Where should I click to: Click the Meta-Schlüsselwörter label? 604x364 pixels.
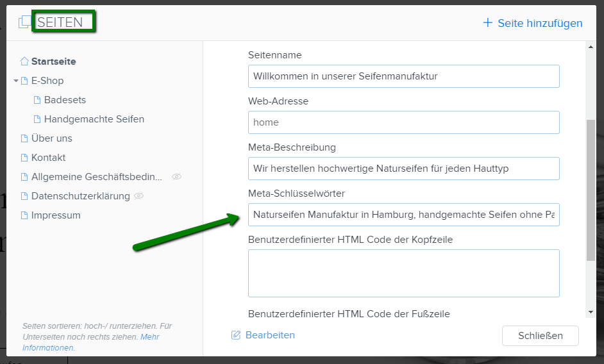tap(297, 194)
